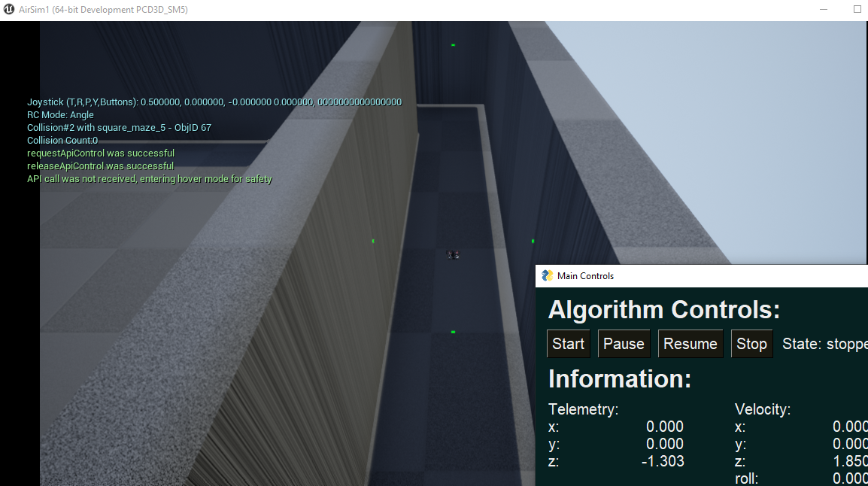Click the Joystick readout text line
Viewport: 868px width, 486px height.
[x=214, y=102]
